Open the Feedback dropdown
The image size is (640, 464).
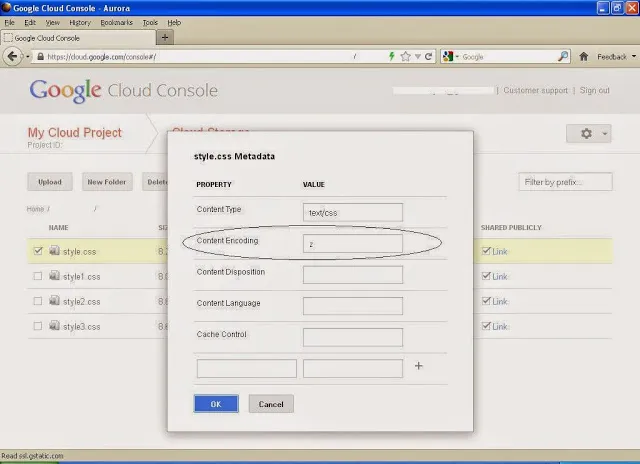[616, 57]
